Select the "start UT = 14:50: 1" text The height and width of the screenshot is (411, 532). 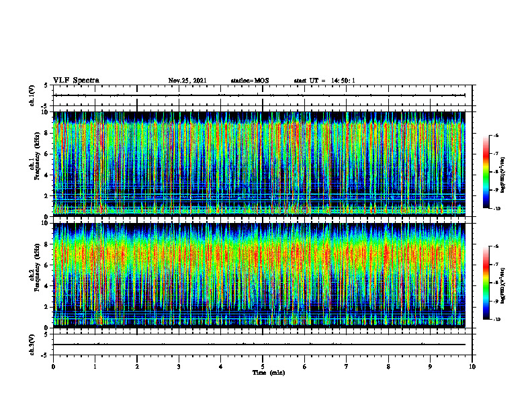pos(324,81)
